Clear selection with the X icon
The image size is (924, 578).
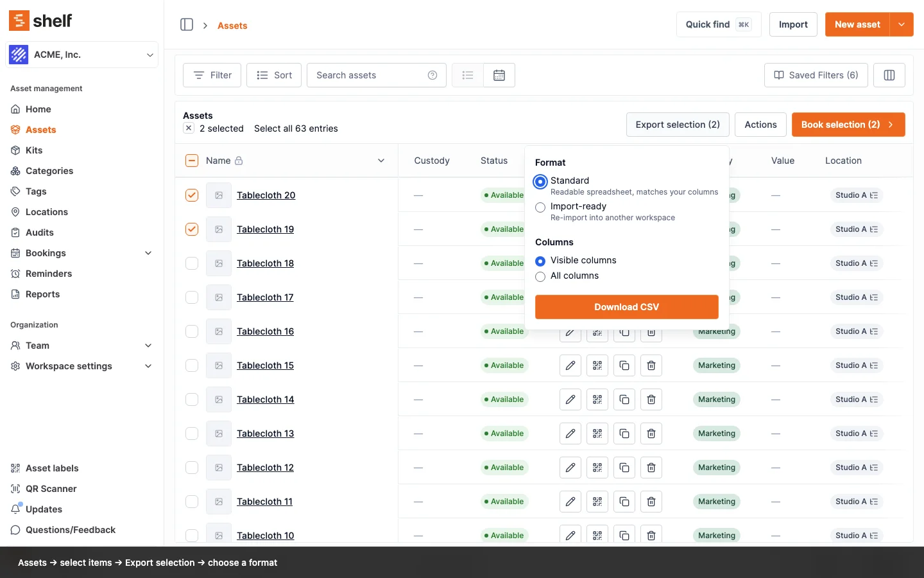(189, 128)
